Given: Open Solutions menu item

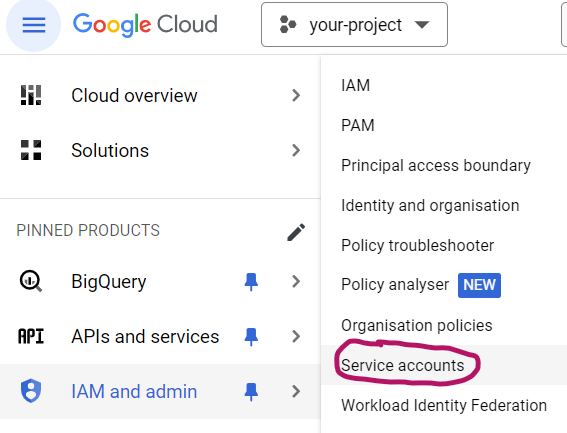Looking at the screenshot, I should [x=160, y=150].
